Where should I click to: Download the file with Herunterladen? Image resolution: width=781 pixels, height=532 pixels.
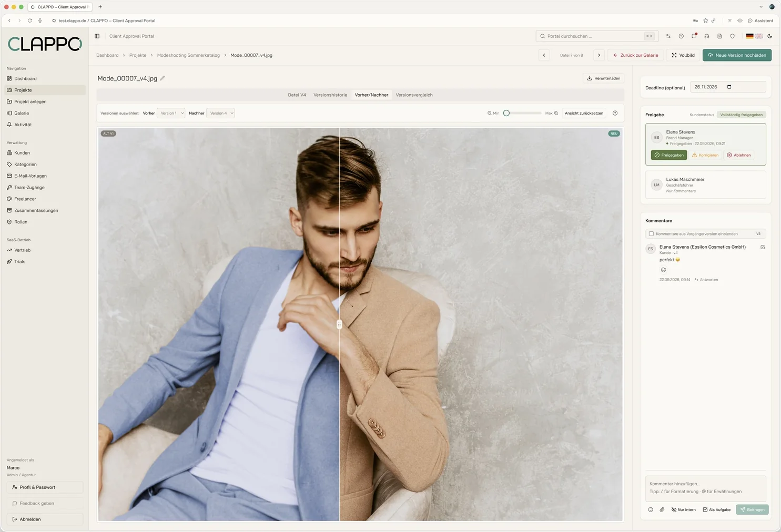(603, 78)
